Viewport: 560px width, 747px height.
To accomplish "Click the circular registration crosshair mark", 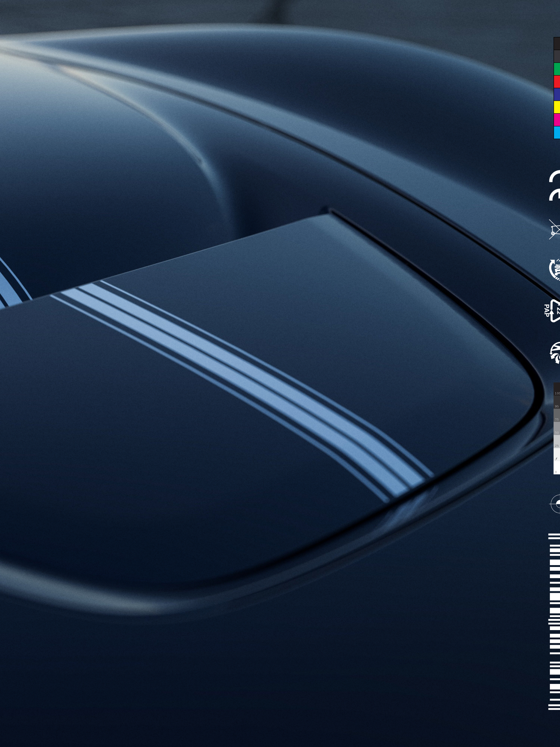I will pyautogui.click(x=555, y=504).
